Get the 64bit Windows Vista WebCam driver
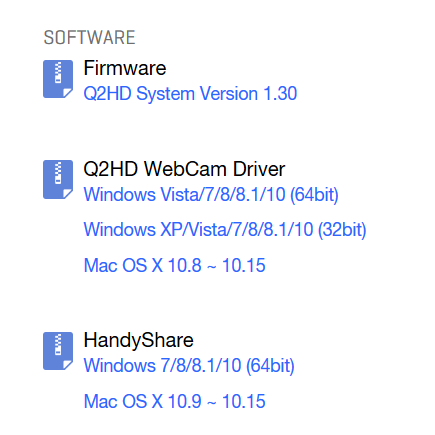The width and height of the screenshot is (435, 435). click(x=211, y=195)
